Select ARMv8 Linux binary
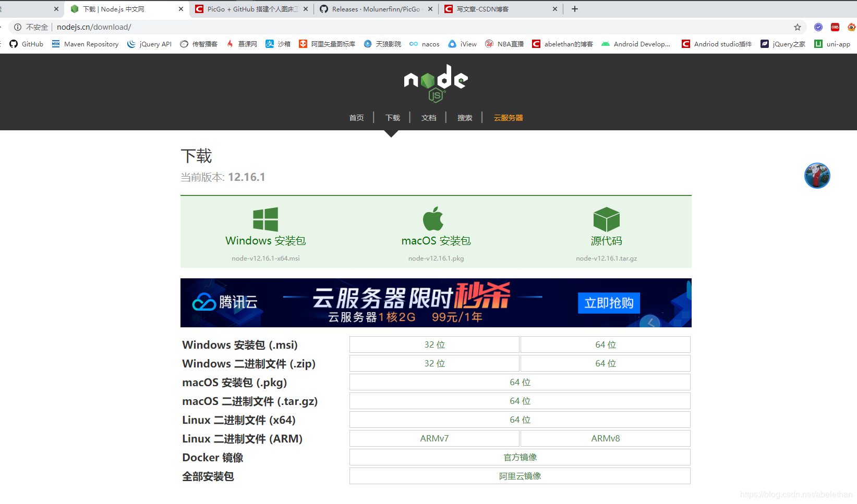Image resolution: width=857 pixels, height=504 pixels. point(606,438)
